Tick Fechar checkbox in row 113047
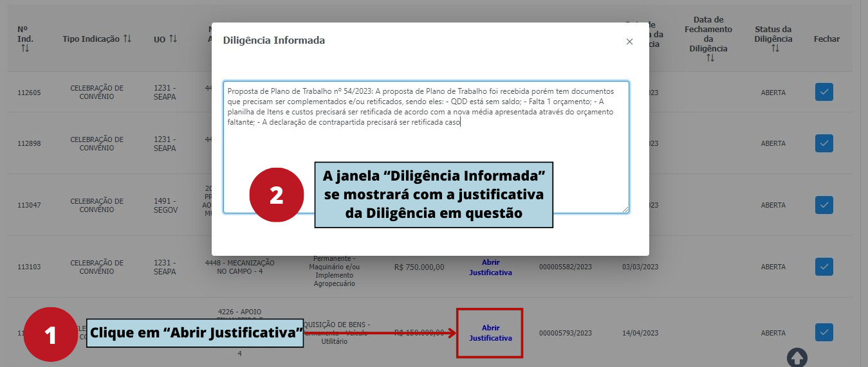The image size is (868, 367). (x=824, y=205)
